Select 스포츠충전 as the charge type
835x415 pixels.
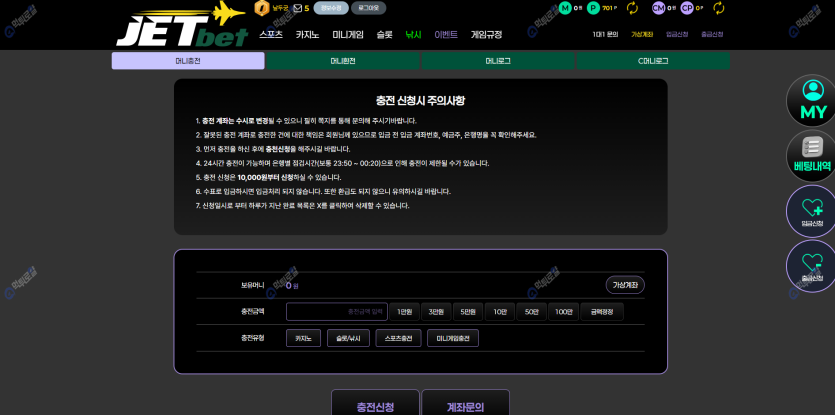click(x=398, y=338)
